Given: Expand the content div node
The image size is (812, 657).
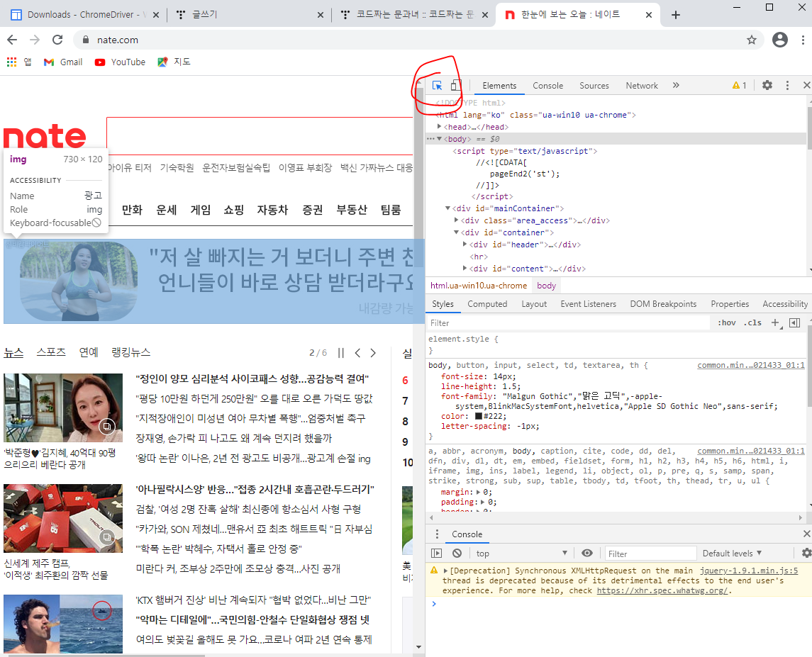Looking at the screenshot, I should [465, 268].
